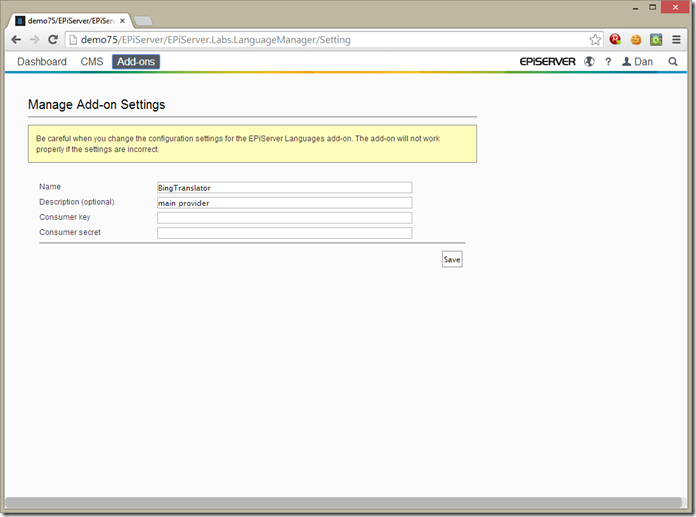Click the browser back arrow
This screenshot has width=696, height=517.
[x=16, y=40]
